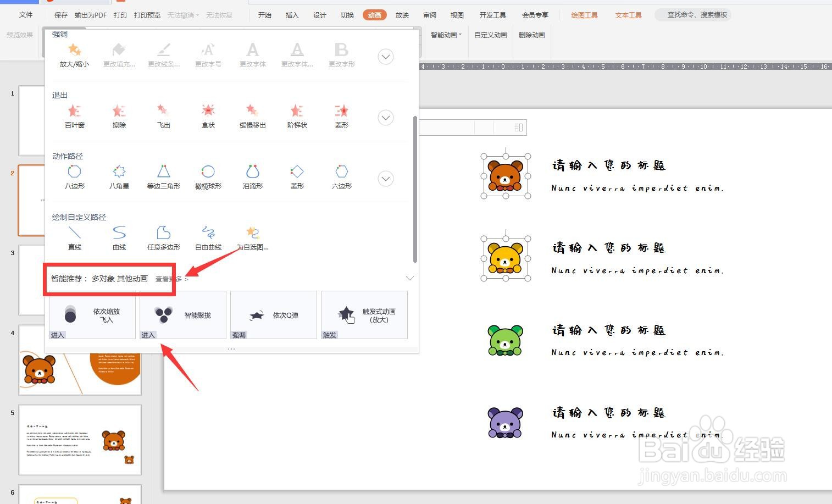Click 输出为PDF
This screenshot has width=832, height=504.
(x=91, y=15)
